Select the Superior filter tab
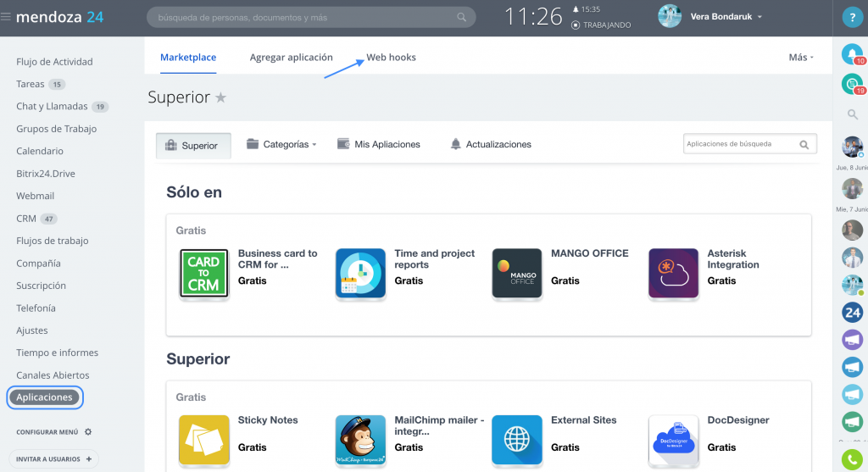Image resolution: width=868 pixels, height=472 pixels. coord(193,146)
